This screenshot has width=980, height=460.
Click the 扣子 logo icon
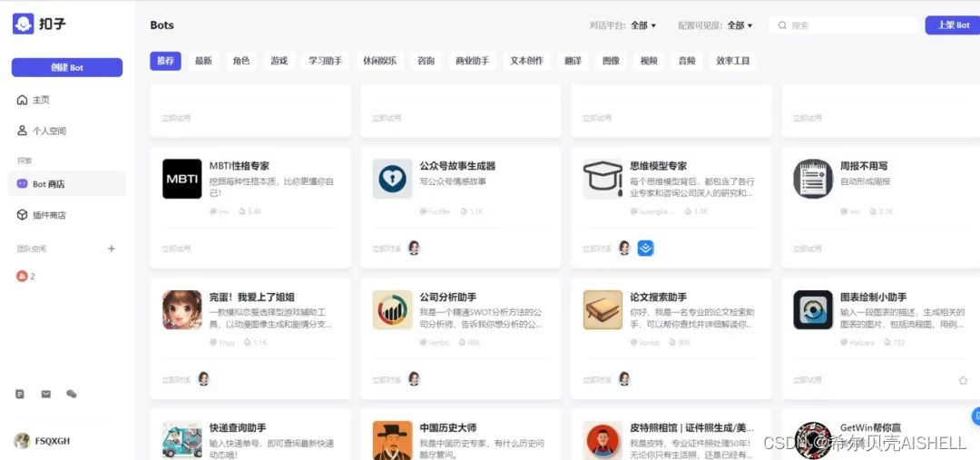(x=23, y=24)
